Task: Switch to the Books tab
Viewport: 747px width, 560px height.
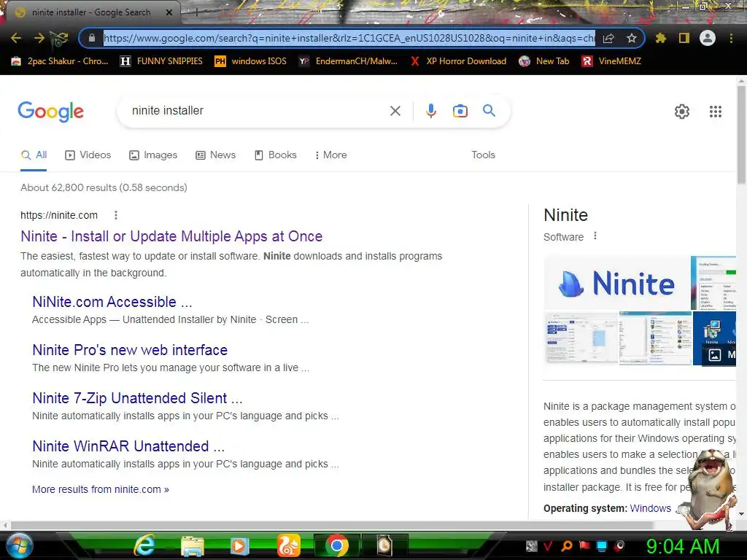Action: pyautogui.click(x=275, y=155)
